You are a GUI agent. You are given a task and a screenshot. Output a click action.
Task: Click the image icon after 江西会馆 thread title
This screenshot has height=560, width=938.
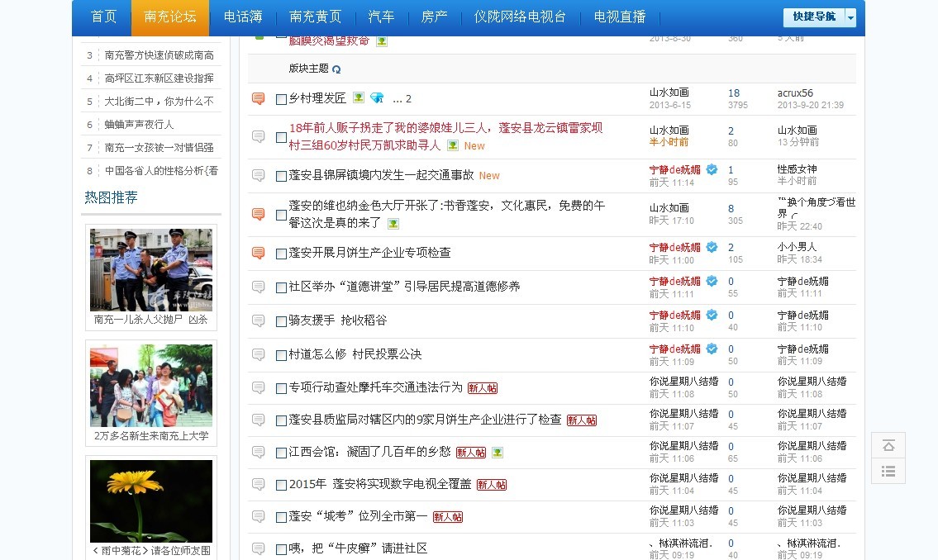[498, 453]
